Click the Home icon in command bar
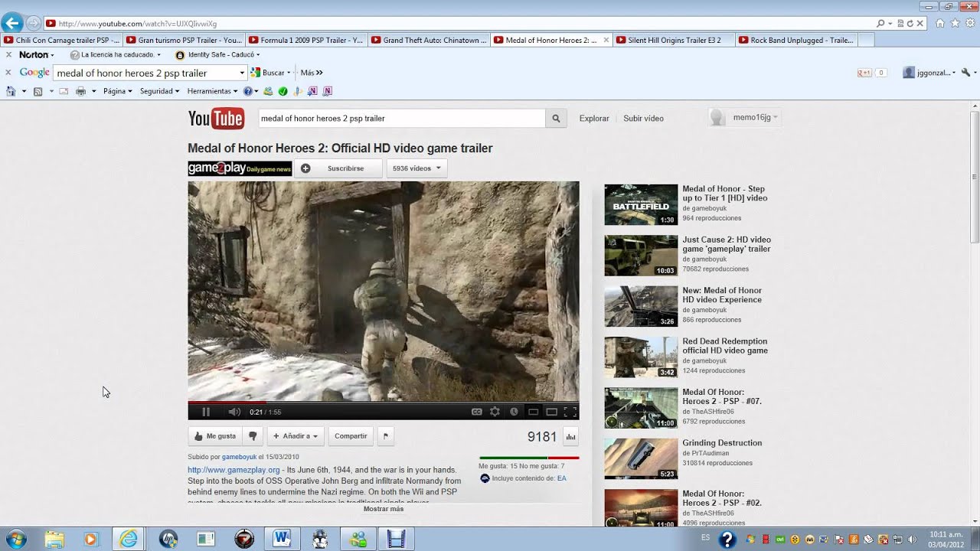Viewport: 980px width, 551px height. (11, 91)
